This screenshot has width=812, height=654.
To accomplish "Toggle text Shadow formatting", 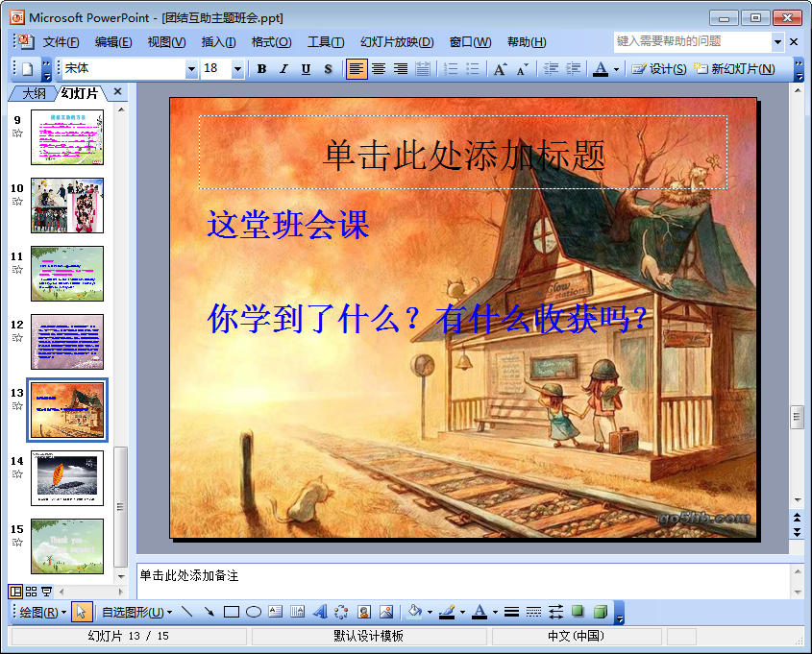I will [328, 69].
